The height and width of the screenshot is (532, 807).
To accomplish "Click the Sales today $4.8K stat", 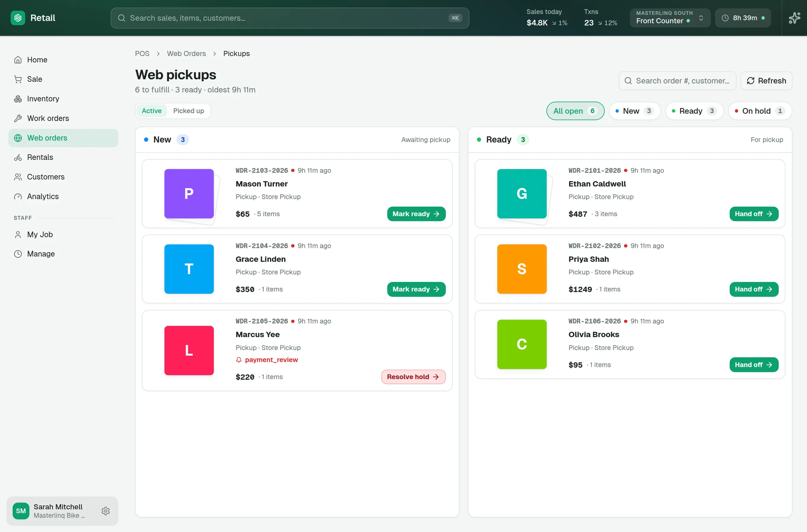I will pyautogui.click(x=547, y=17).
